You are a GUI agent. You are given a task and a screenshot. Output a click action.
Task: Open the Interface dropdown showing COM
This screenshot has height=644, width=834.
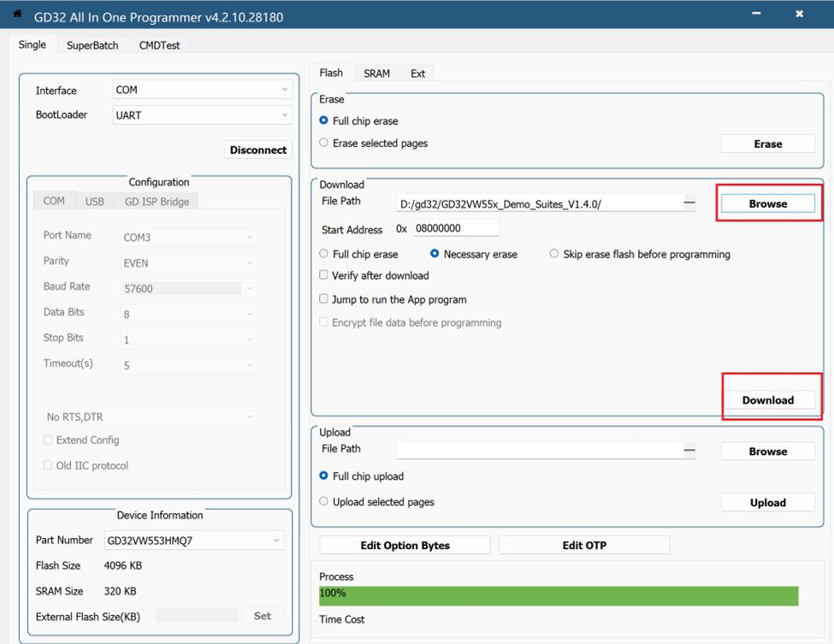coord(203,90)
